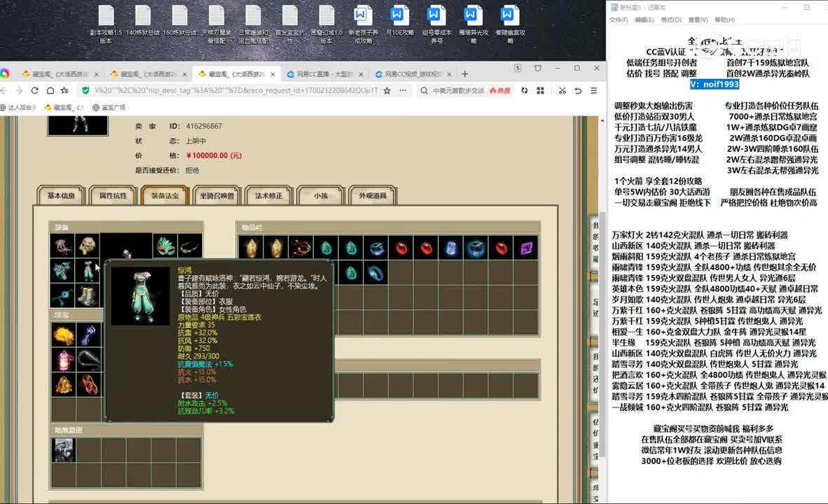This screenshot has width=828, height=504.
Task: Open Notepad 帮助(H) menu
Action: 724,20
